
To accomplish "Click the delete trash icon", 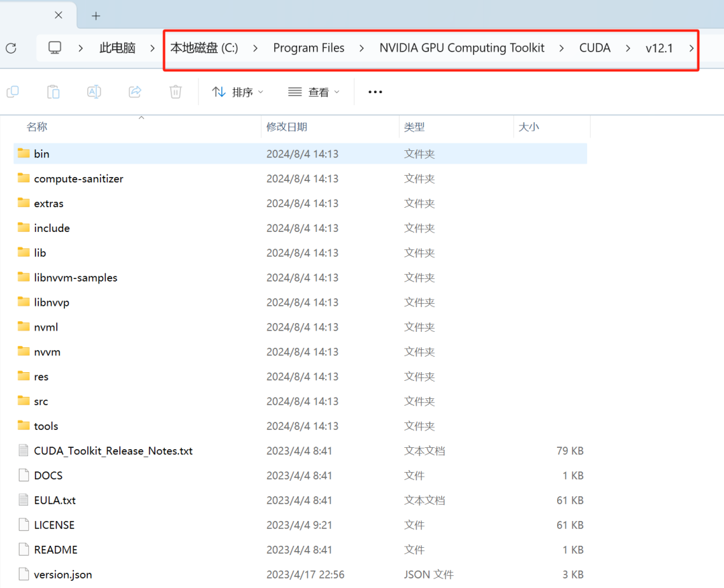I will point(176,92).
